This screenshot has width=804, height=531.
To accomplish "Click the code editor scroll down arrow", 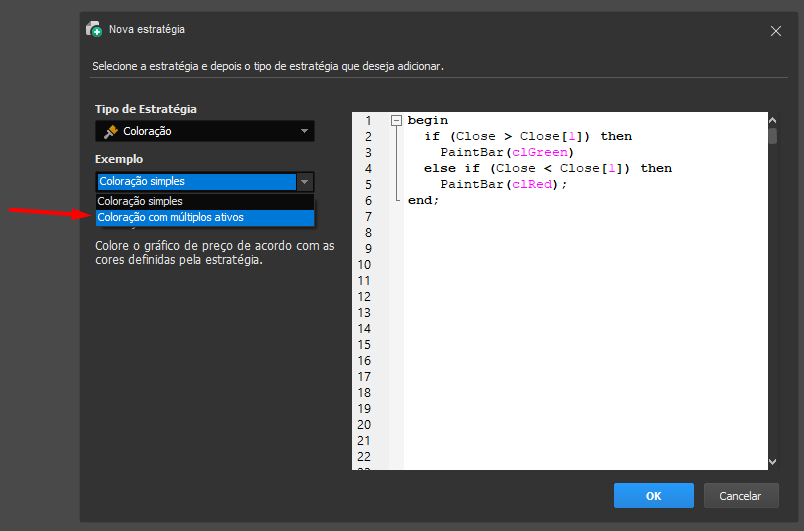I will 772,461.
